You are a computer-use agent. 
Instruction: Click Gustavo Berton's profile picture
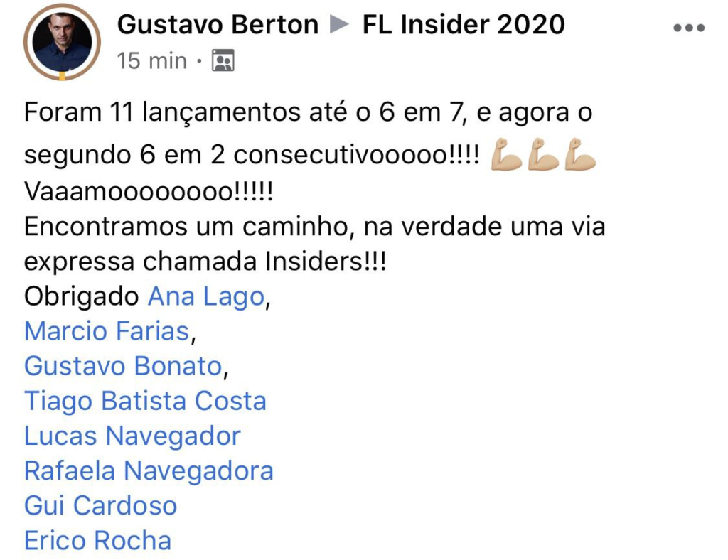[62, 42]
